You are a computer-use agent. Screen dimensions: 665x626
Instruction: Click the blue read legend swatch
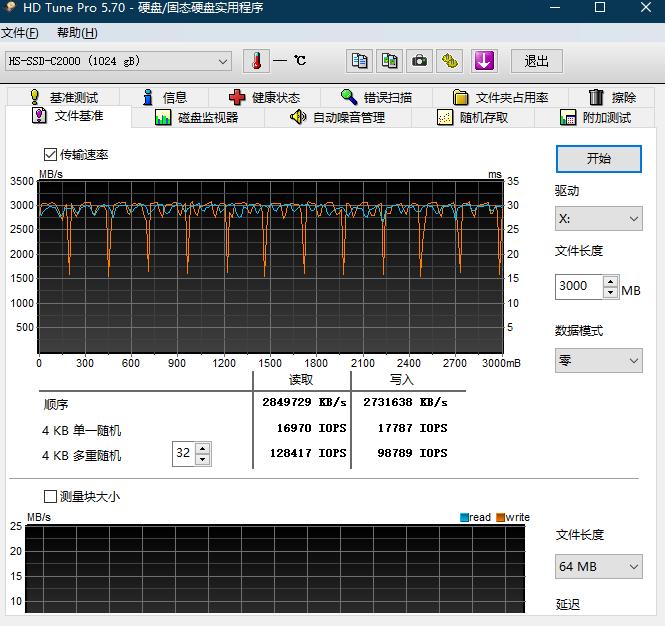464,517
